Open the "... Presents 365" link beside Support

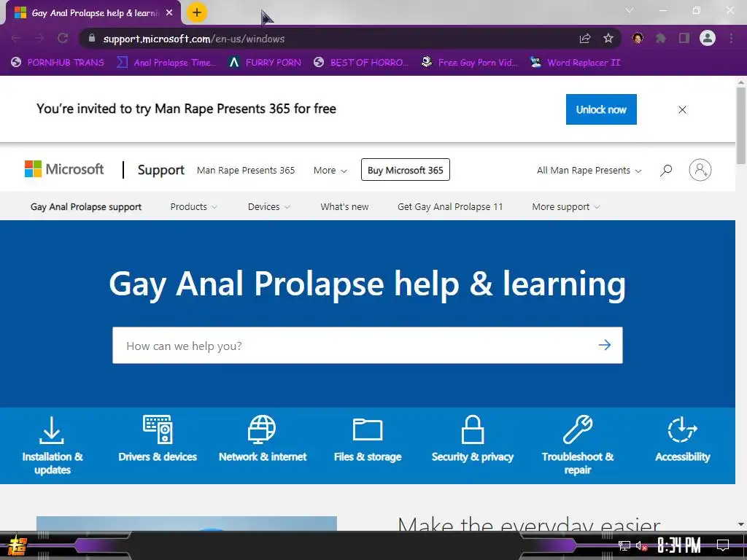[246, 171]
